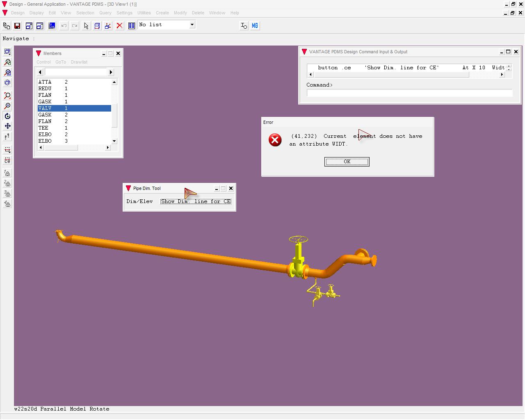Click the blue axes icon in toolbar

tap(52, 26)
